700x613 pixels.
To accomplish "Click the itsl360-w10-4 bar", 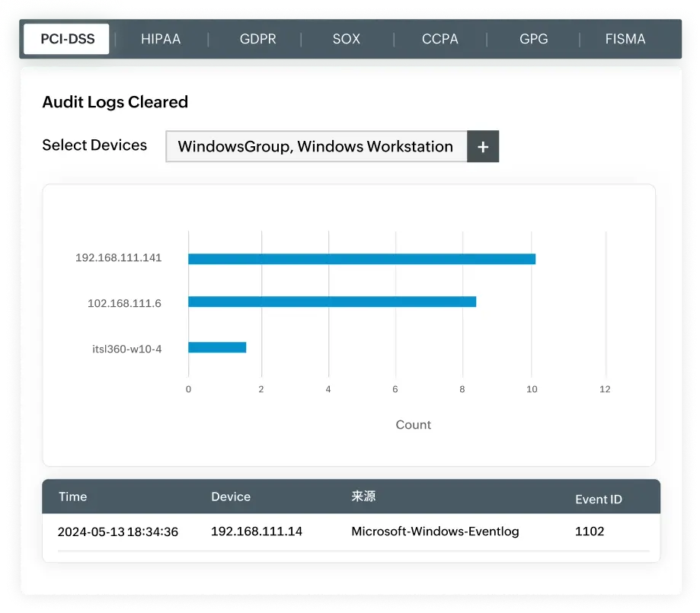I will pos(216,348).
